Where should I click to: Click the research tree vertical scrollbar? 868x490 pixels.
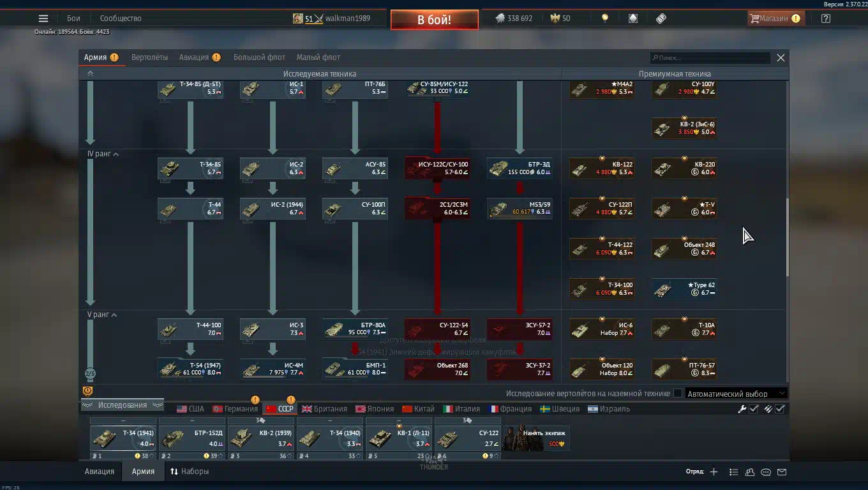[x=787, y=237]
